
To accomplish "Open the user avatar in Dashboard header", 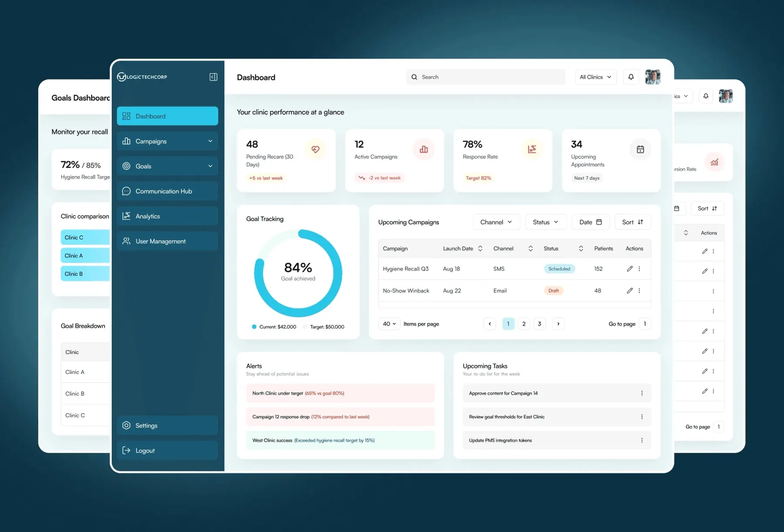I will tap(652, 77).
